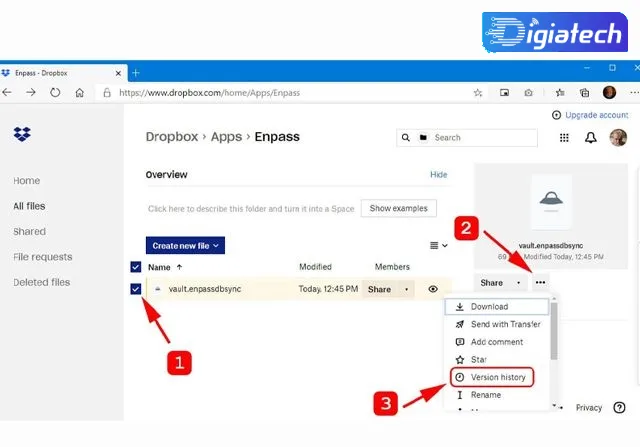Open the Privacy footer link

coord(589,407)
